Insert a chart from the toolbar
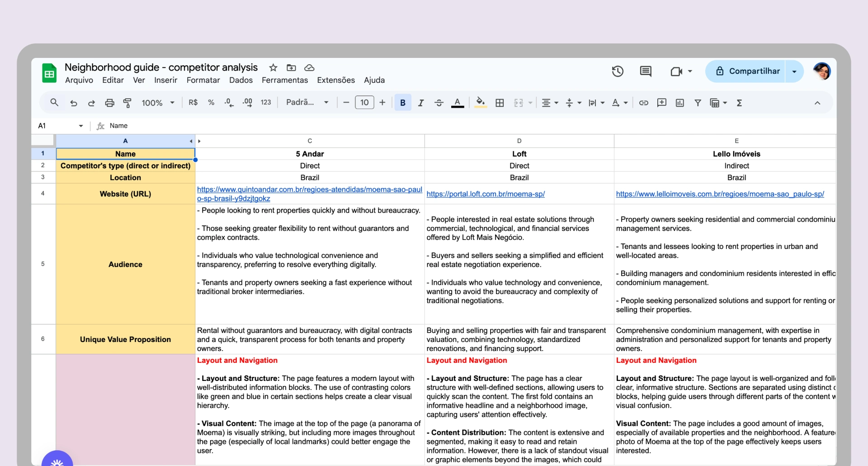Image resolution: width=868 pixels, height=466 pixels. tap(680, 103)
